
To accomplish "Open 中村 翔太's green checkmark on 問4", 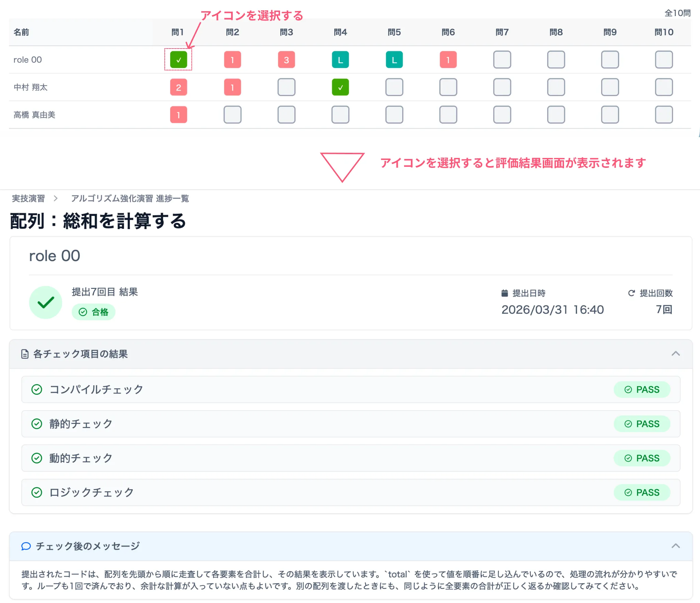I will pyautogui.click(x=340, y=87).
